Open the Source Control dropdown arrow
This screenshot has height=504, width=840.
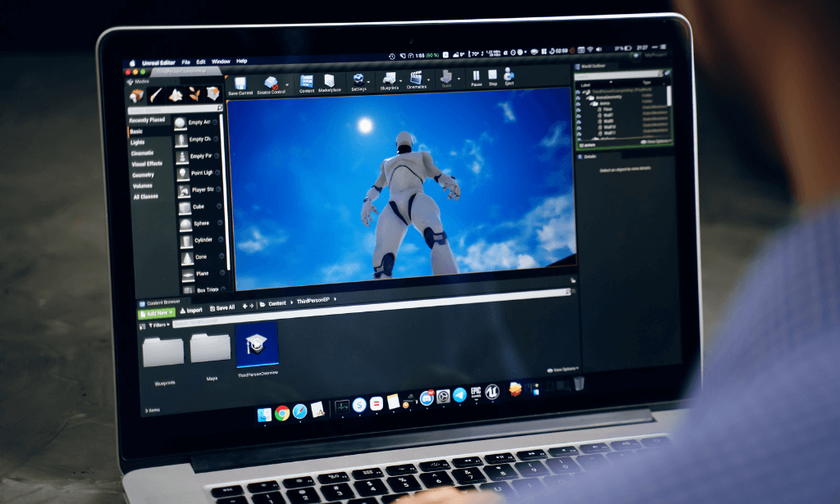pos(287,84)
